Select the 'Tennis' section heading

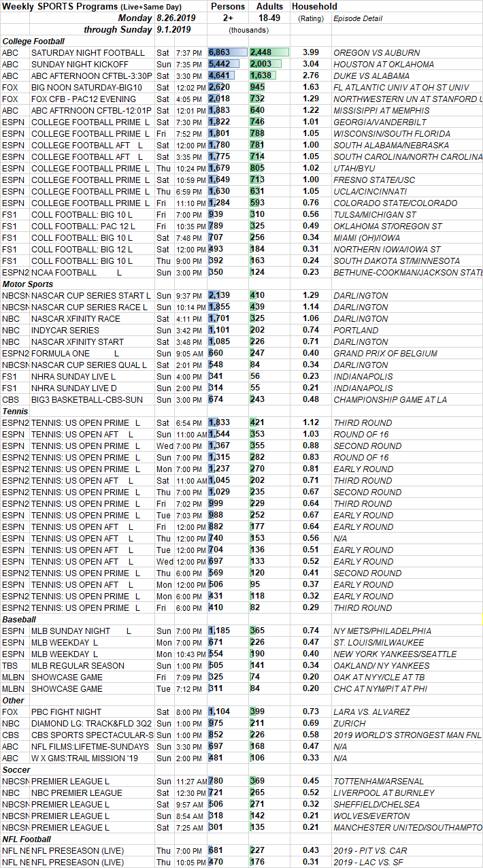14,411
